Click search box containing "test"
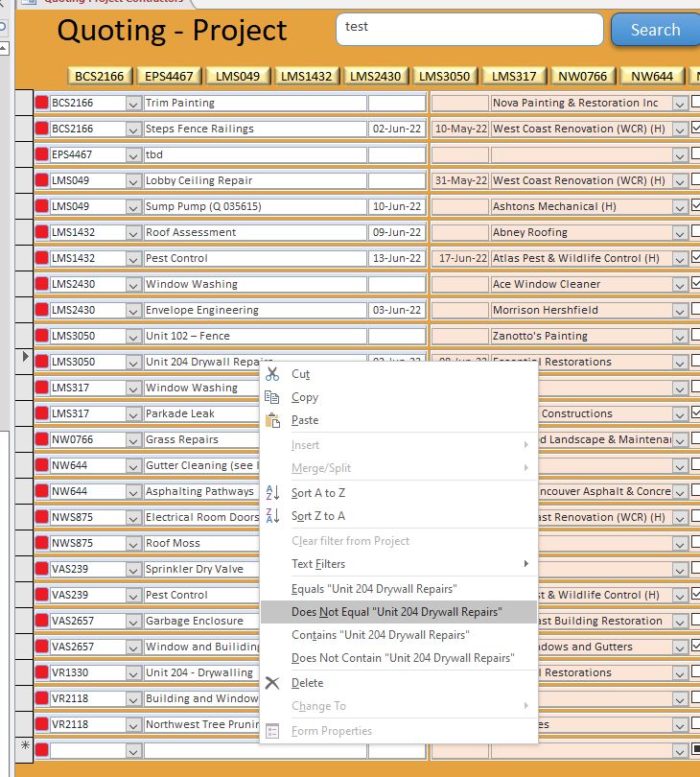The width and height of the screenshot is (700, 777). click(470, 29)
